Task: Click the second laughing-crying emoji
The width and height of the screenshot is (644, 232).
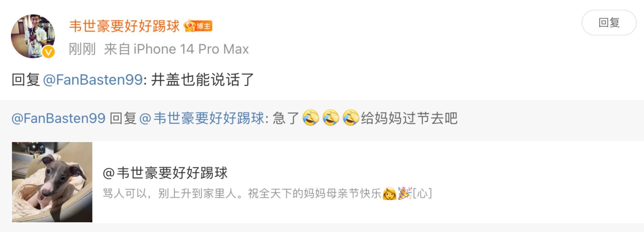Action: tap(331, 118)
